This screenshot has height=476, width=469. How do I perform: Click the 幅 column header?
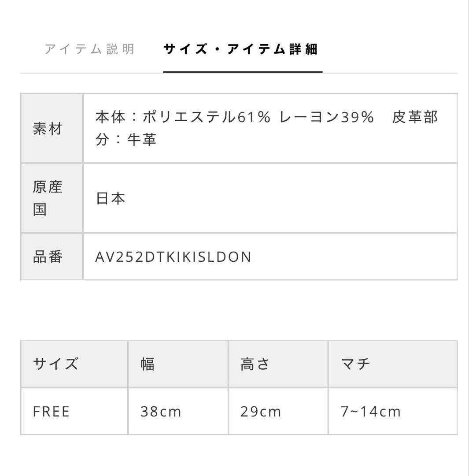point(148,364)
